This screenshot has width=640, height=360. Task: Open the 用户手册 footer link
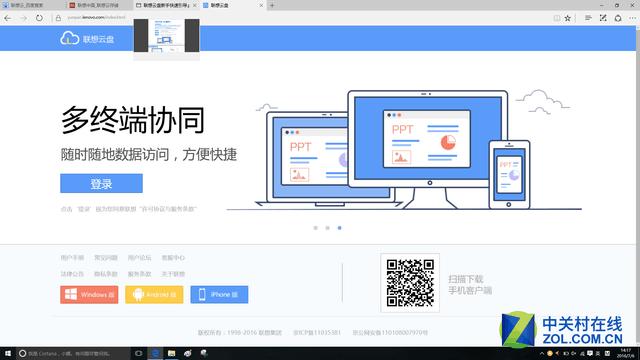coord(72,258)
